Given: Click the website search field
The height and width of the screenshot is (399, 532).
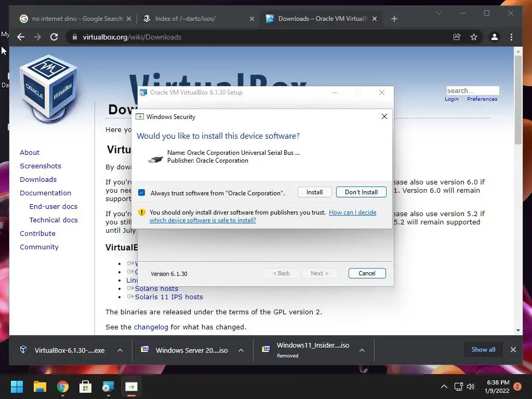Looking at the screenshot, I should (473, 90).
